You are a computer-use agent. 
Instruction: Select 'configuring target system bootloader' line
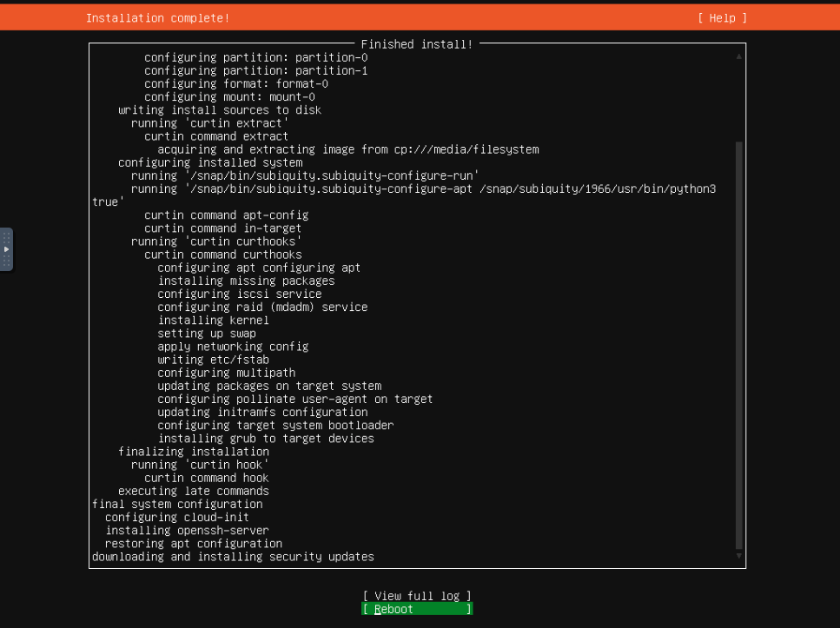276,426
